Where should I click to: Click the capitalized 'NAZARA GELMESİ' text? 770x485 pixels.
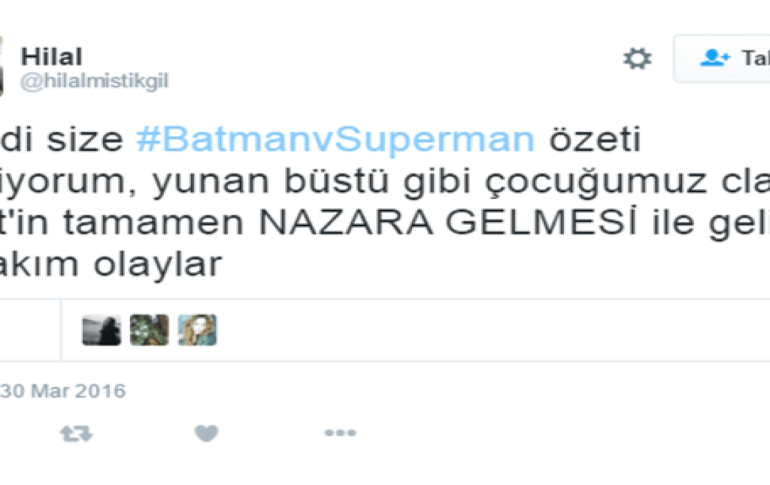447,222
